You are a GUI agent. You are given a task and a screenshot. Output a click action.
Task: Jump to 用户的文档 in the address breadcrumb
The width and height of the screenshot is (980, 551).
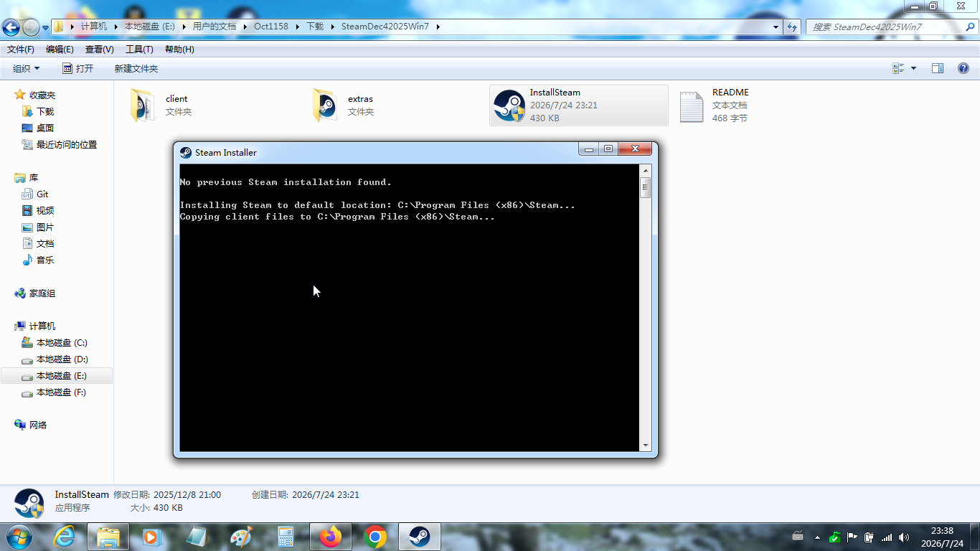[215, 27]
